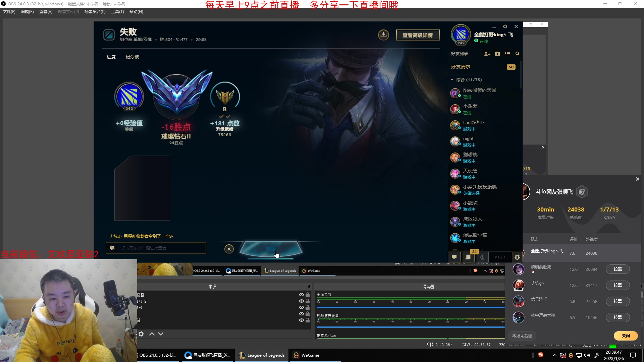The width and height of the screenshot is (644, 362).
Task: Click the round X button beside 继续
Action: tap(229, 249)
